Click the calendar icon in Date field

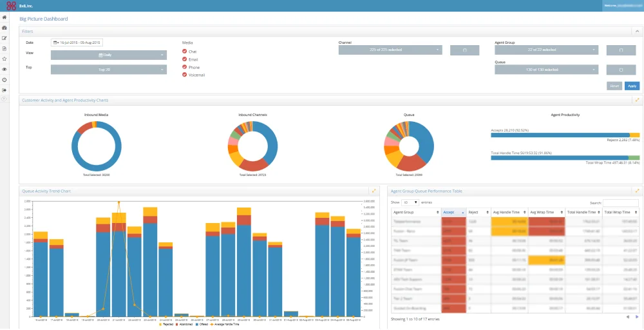(55, 43)
